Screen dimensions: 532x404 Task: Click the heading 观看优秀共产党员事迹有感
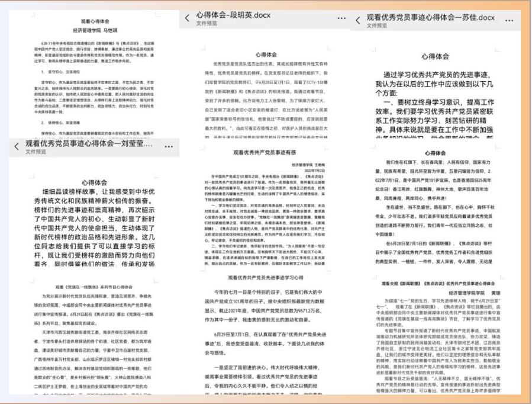tap(265, 152)
